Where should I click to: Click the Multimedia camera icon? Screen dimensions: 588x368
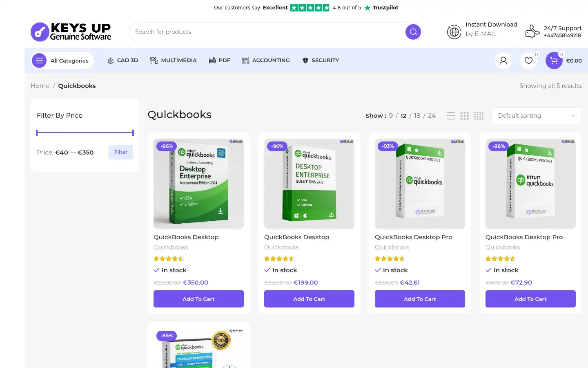pos(154,61)
